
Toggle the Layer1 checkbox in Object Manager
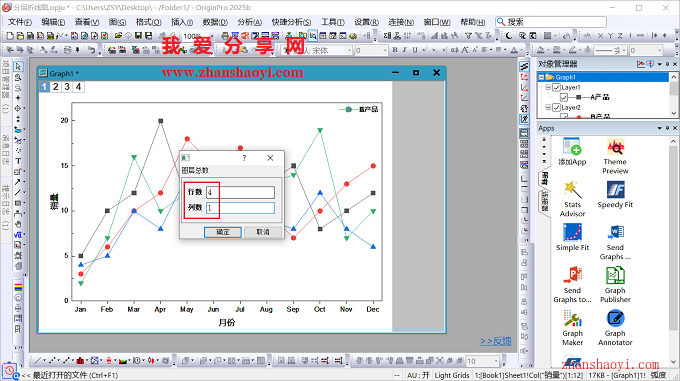[556, 88]
